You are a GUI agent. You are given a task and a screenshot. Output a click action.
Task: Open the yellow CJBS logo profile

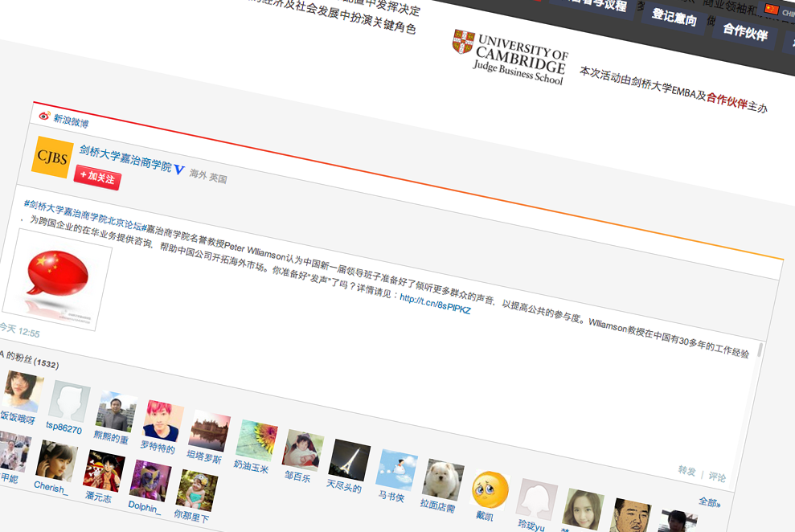point(51,157)
